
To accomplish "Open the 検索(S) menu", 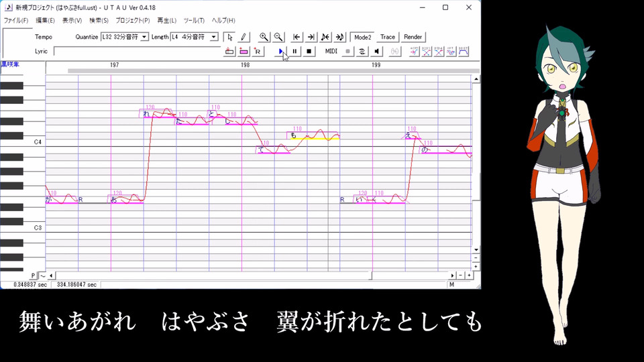I will (99, 20).
